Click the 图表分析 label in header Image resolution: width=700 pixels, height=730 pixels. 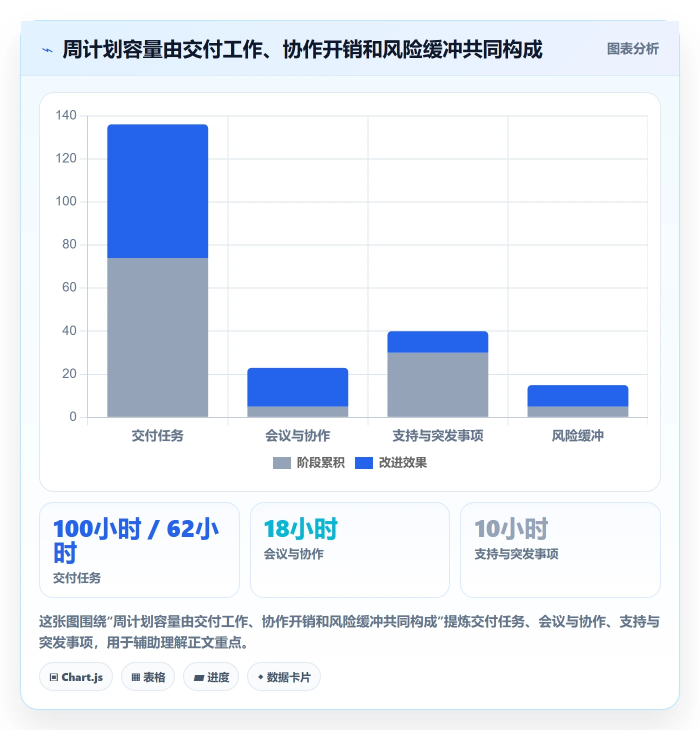(632, 49)
